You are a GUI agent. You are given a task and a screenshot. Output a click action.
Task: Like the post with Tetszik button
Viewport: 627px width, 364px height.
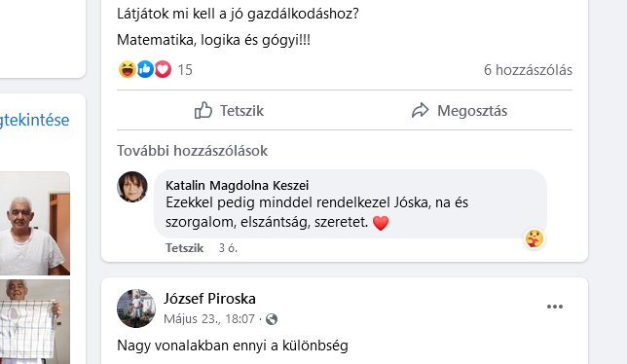(229, 110)
